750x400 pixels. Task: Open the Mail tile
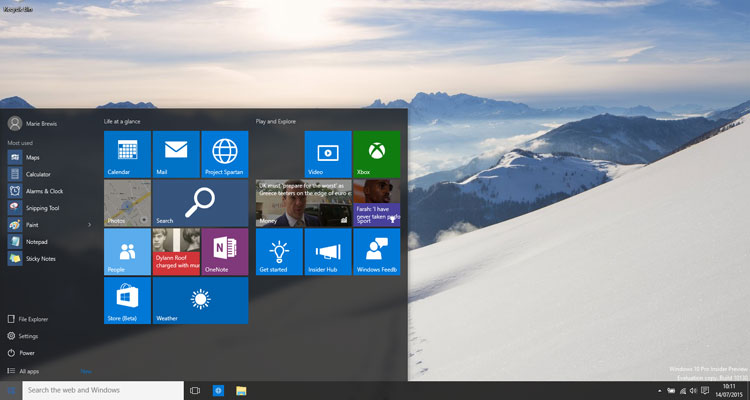pyautogui.click(x=176, y=154)
